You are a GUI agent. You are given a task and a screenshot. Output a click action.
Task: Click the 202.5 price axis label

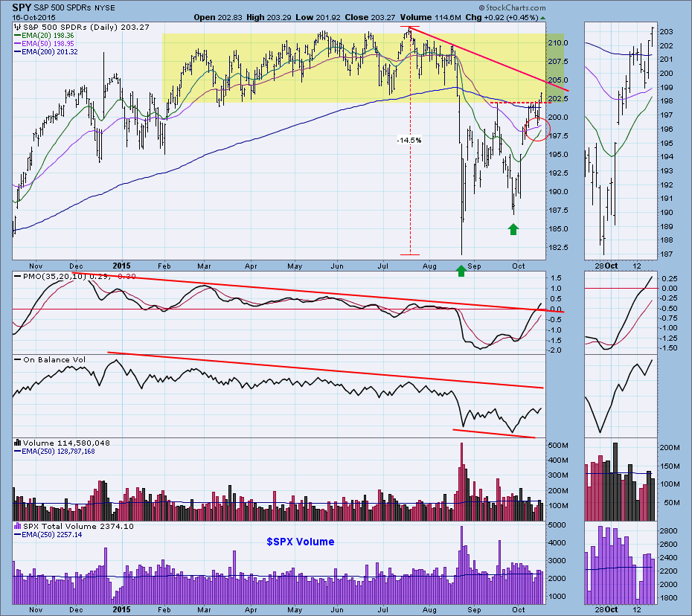coord(558,99)
